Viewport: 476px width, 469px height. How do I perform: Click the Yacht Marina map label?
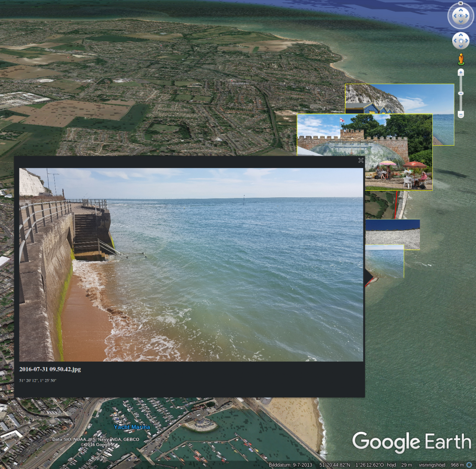click(x=132, y=427)
